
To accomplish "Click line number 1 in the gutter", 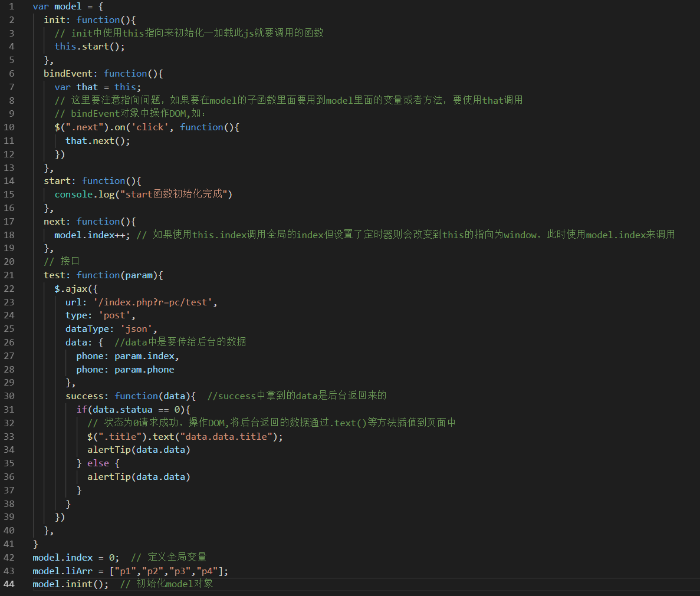I will [x=12, y=6].
